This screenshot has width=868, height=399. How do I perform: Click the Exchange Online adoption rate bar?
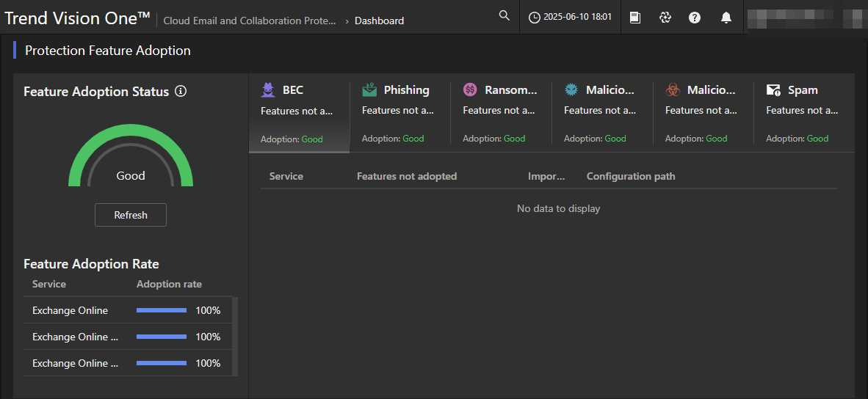point(162,311)
